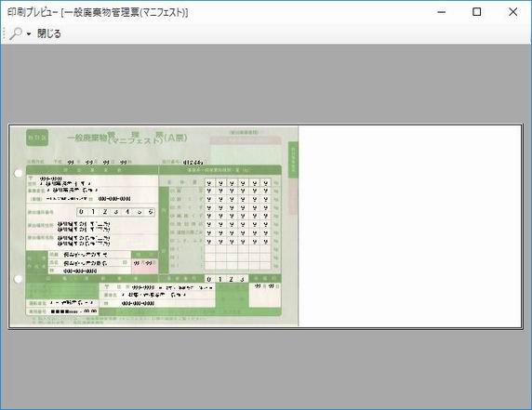Click the 0 1 2 3 4 5 6 number box
532x410 pixels.
(x=116, y=212)
